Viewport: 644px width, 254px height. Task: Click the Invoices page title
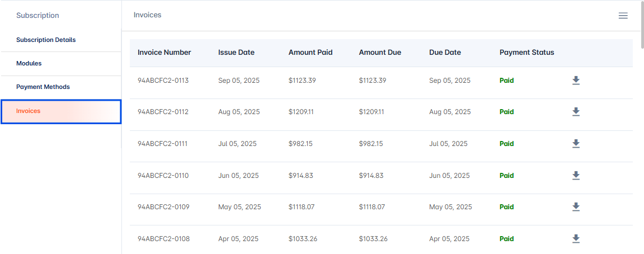[148, 15]
